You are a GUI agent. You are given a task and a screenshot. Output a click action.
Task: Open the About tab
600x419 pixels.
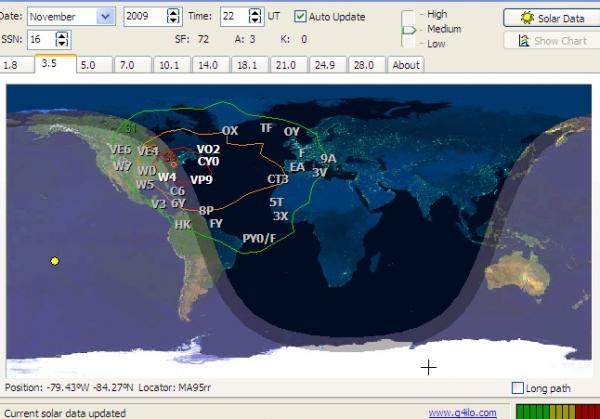tap(405, 65)
